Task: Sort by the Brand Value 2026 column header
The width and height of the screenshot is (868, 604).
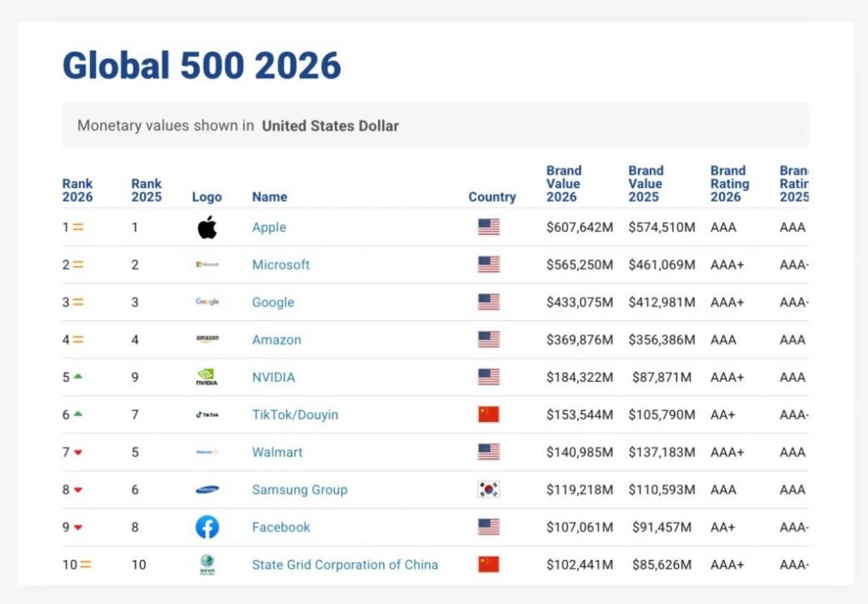Action: point(564,183)
